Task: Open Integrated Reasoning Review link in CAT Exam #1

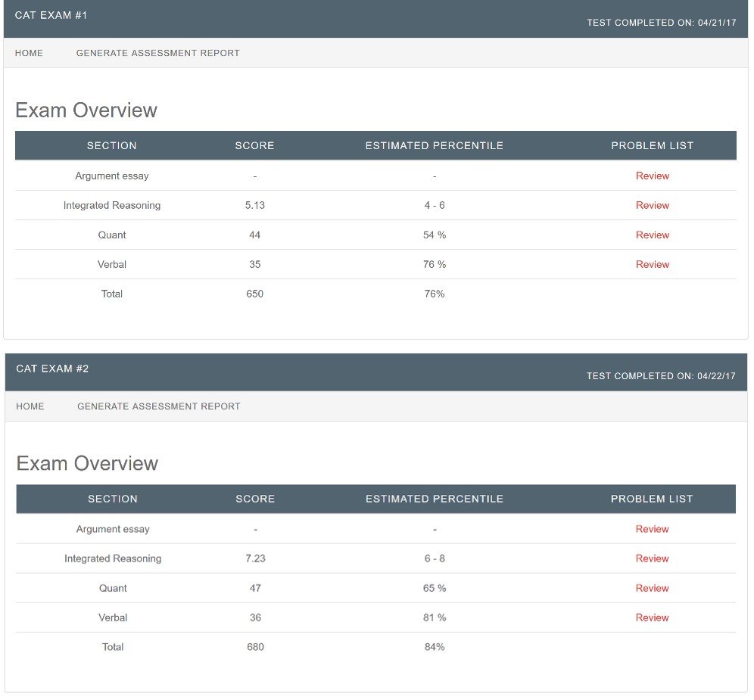Action: pyautogui.click(x=652, y=205)
